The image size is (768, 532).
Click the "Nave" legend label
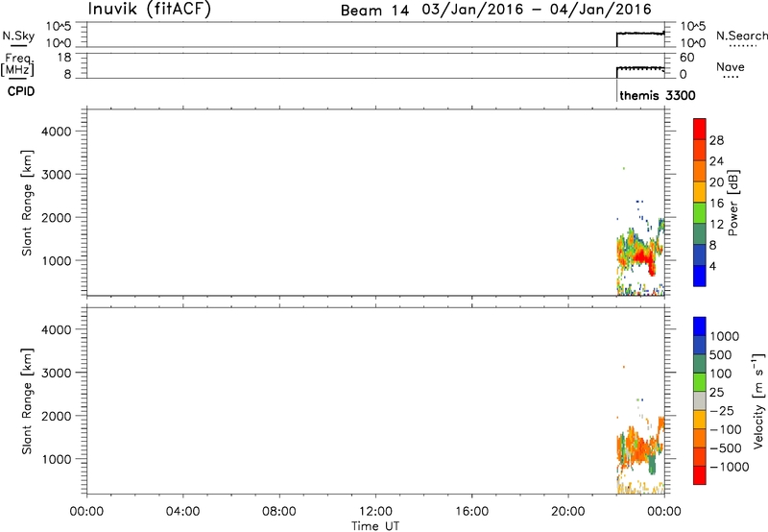(x=731, y=67)
